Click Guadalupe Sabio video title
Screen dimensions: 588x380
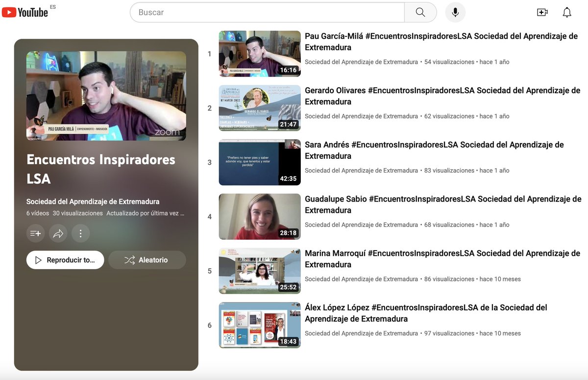point(443,204)
